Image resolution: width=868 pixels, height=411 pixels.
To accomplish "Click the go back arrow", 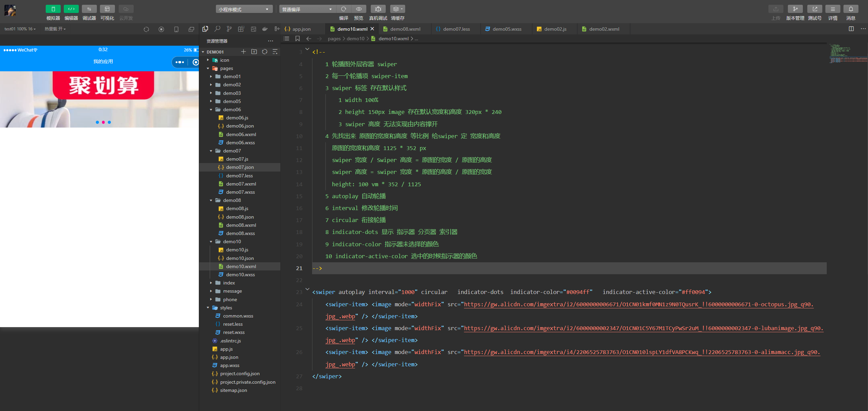I will [x=309, y=39].
